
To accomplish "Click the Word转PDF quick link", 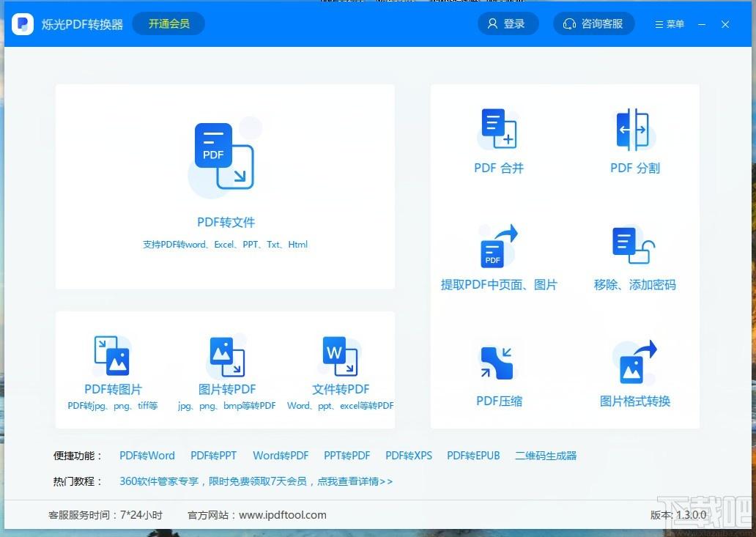I will click(281, 456).
